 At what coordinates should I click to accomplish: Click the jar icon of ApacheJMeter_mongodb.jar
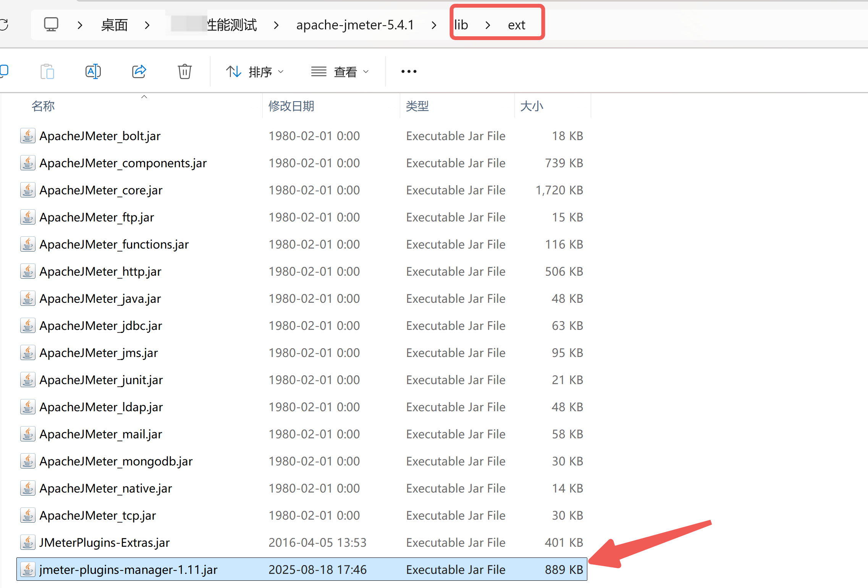[x=28, y=461]
